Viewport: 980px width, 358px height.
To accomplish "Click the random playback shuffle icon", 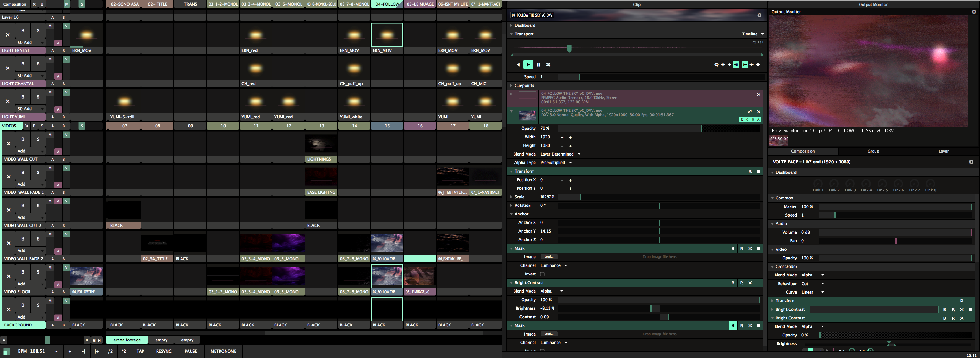I will [x=548, y=65].
